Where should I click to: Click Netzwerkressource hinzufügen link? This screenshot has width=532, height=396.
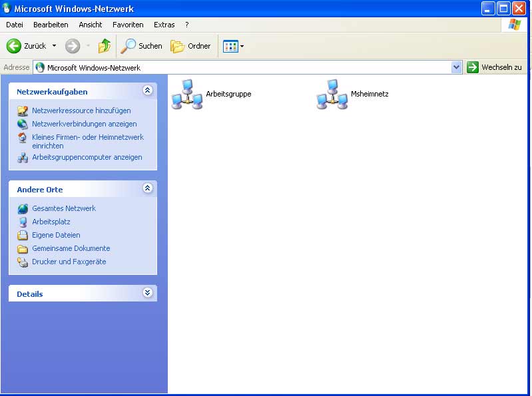81,110
